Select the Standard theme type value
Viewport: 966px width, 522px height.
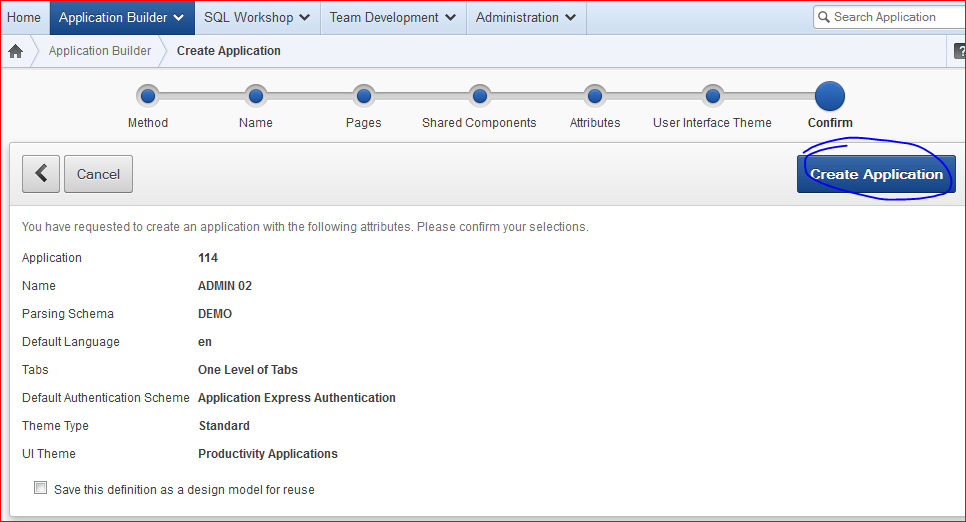pos(224,426)
